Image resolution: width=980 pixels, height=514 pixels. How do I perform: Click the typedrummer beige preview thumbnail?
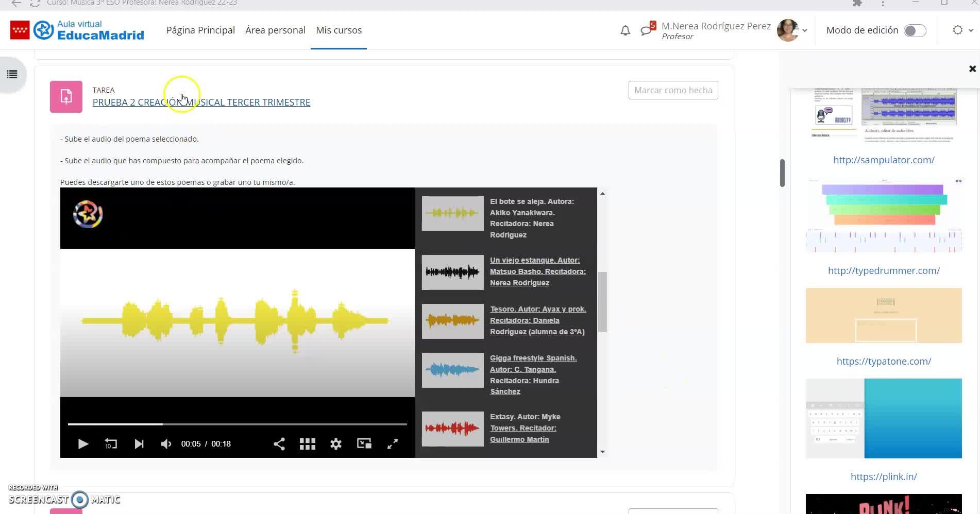coord(884,316)
